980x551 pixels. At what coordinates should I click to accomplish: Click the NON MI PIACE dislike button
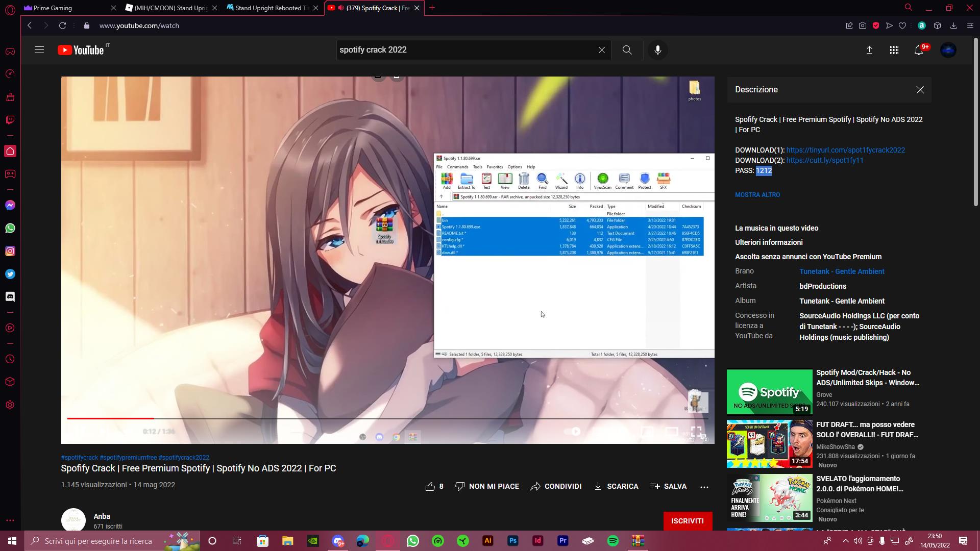(x=487, y=486)
